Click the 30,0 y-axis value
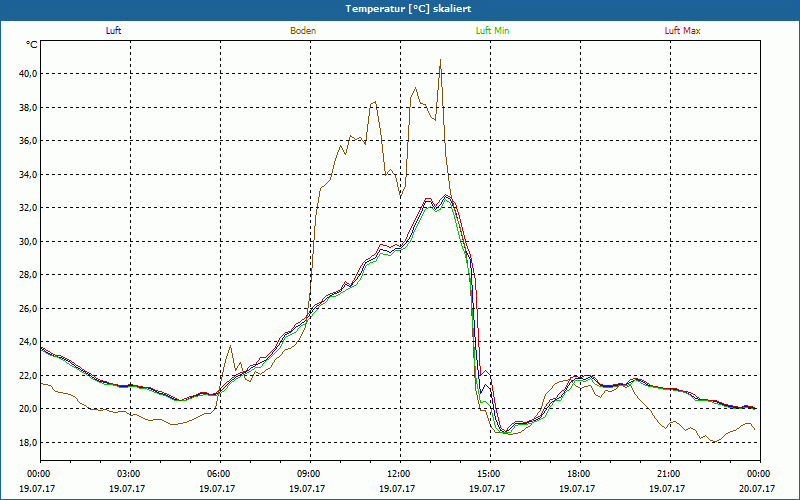The image size is (800, 500). point(29,241)
